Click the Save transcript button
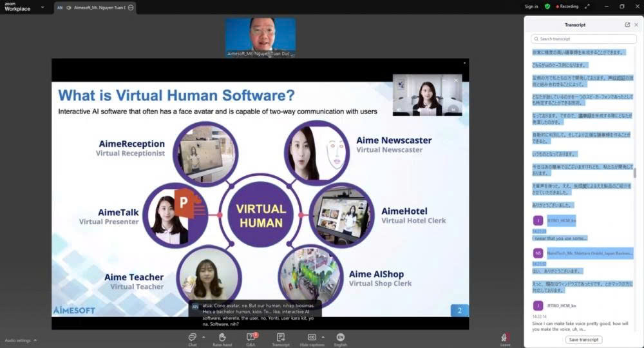 point(584,340)
